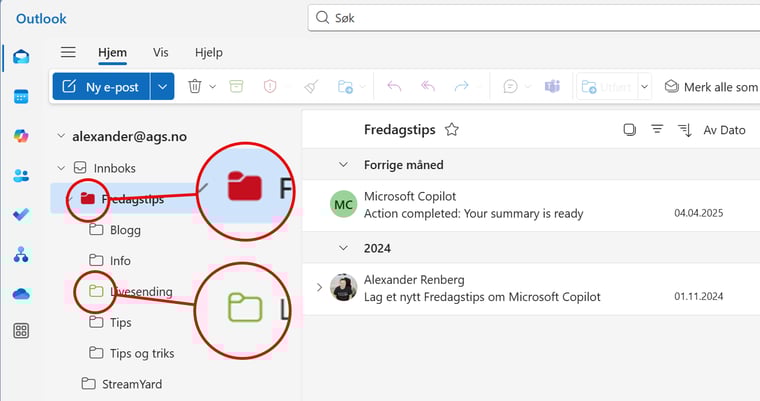The height and width of the screenshot is (401, 760).
Task: Collapse the 2024 message group
Action: pyautogui.click(x=343, y=248)
